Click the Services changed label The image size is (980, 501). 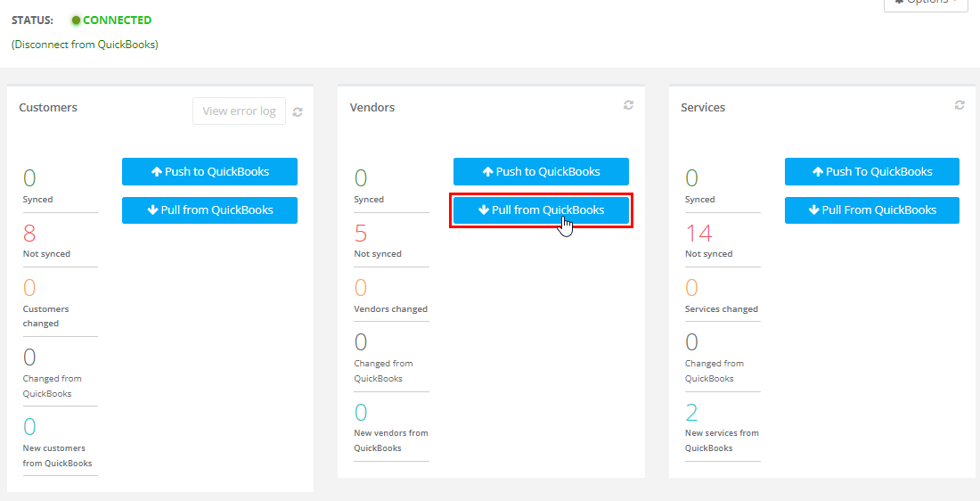(722, 309)
